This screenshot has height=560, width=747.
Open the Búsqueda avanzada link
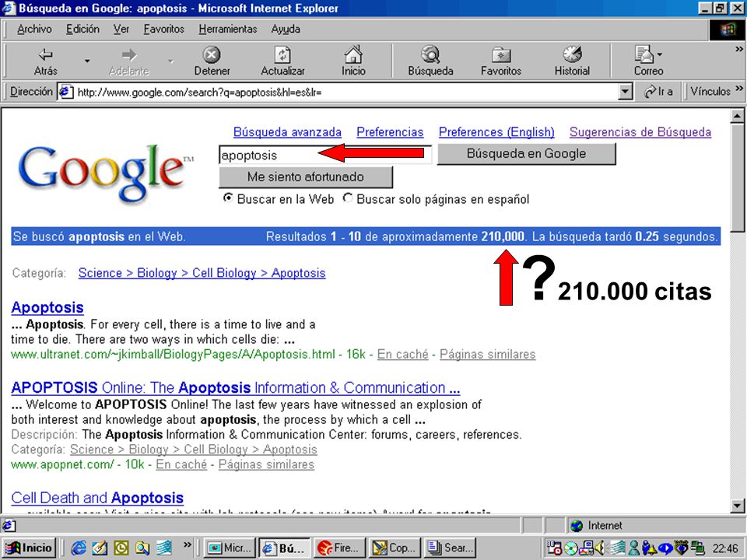(x=287, y=132)
